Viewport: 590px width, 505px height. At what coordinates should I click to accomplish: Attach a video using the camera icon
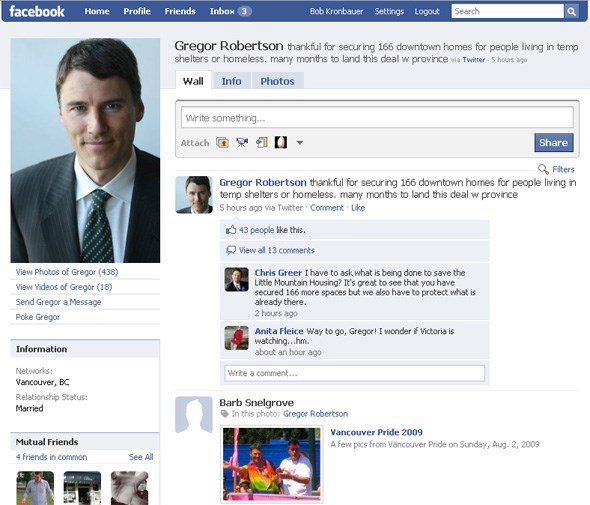(242, 143)
